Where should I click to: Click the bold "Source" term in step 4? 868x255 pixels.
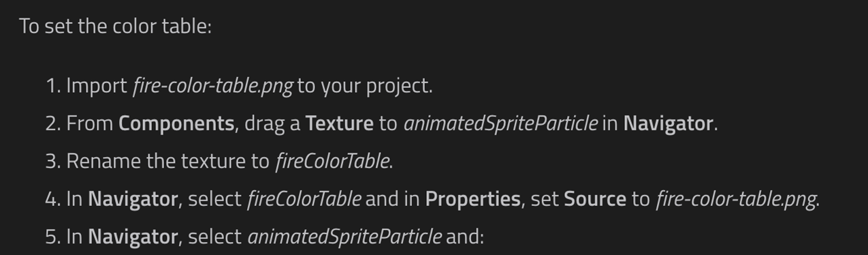pyautogui.click(x=594, y=199)
